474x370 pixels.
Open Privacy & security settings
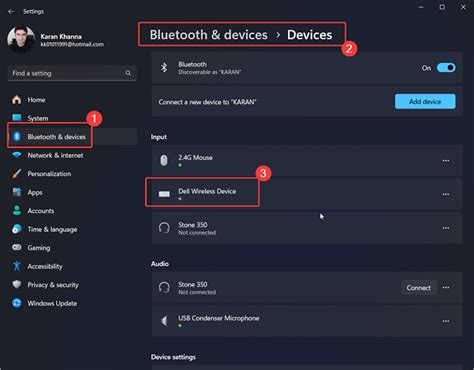click(x=72, y=285)
